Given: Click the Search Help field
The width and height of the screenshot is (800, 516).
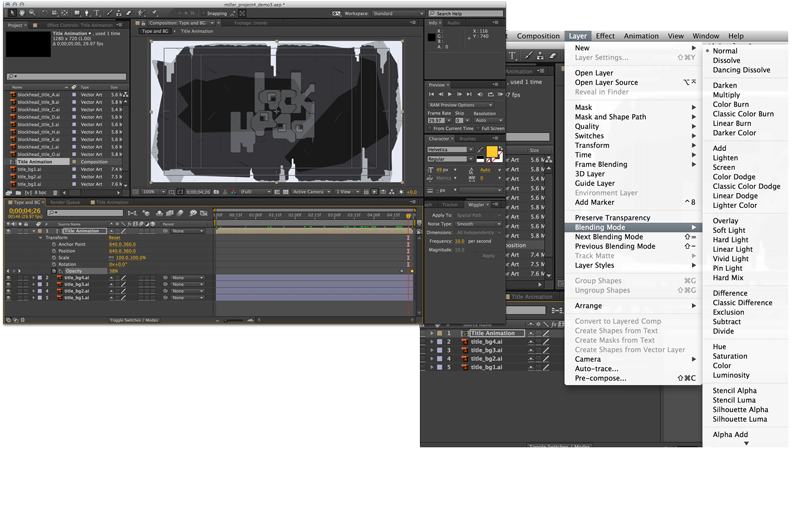Looking at the screenshot, I should coord(465,13).
